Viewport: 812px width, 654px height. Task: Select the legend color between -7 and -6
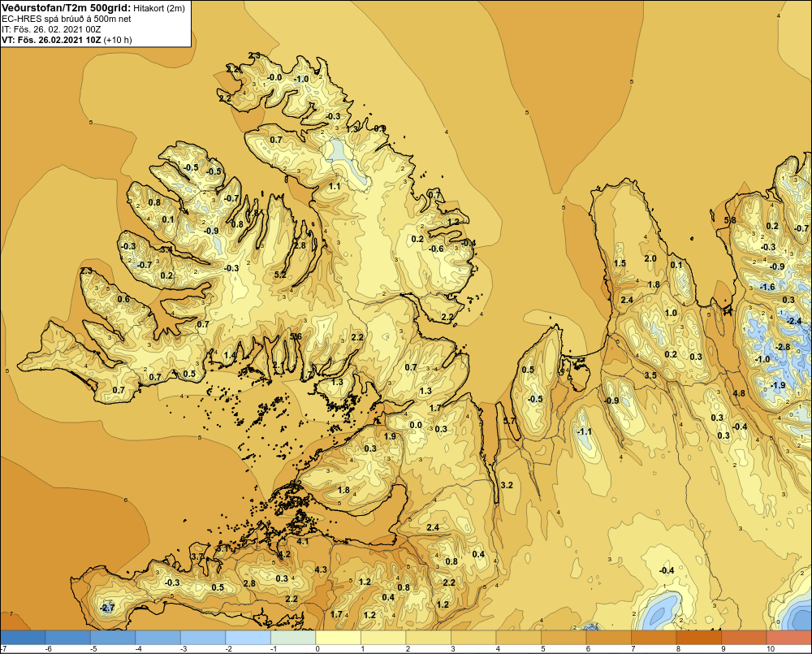pos(23,637)
